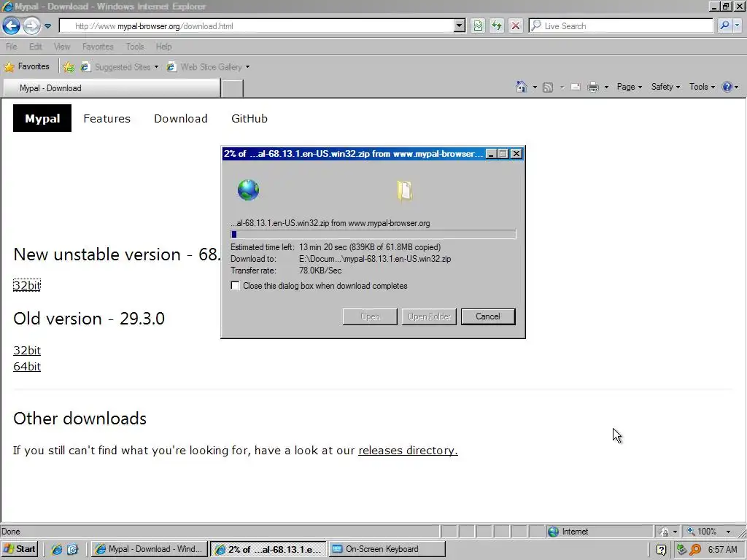Click the address bar URL field
Viewport: 747px width, 560px height.
tap(256, 26)
